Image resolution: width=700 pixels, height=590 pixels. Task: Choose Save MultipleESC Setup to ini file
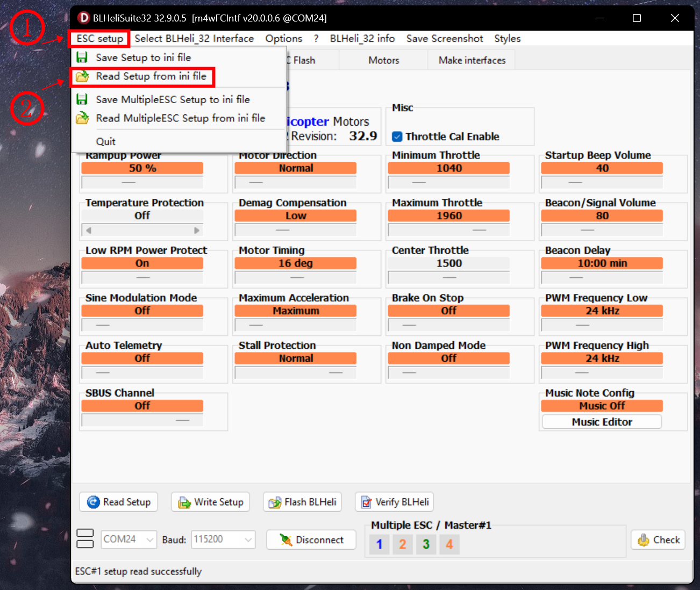[178, 99]
